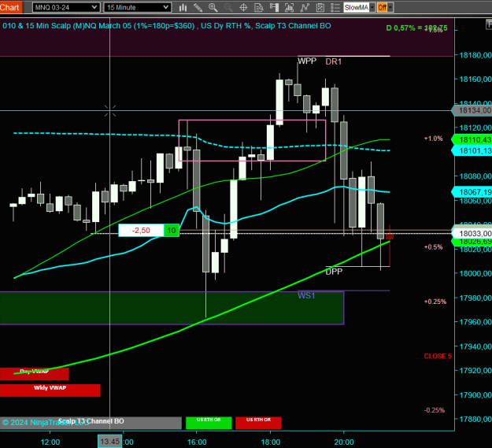Click the 18101,13 cyan price marker
The image size is (492, 448).
[x=472, y=151]
